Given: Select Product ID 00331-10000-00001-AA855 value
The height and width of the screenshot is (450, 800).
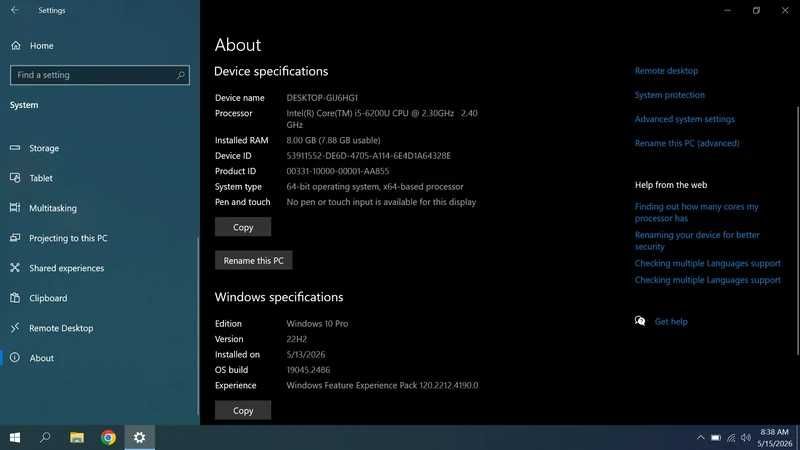Looking at the screenshot, I should pos(337,171).
